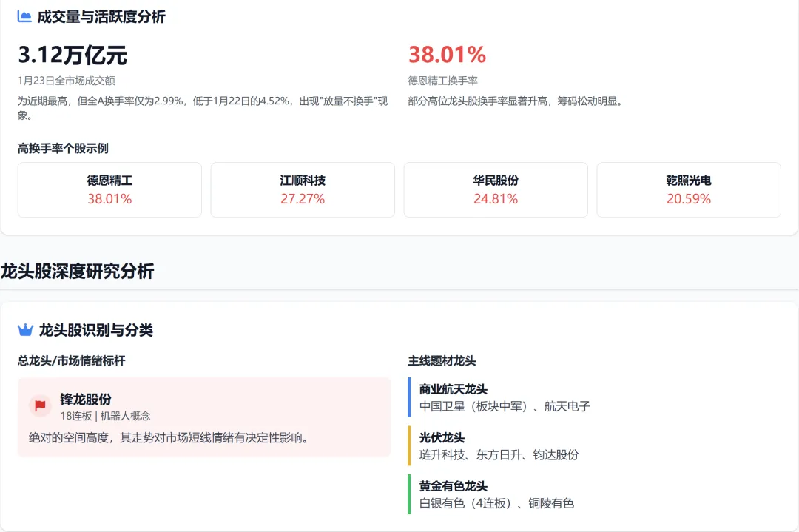The height and width of the screenshot is (532, 799).
Task: Click the 18连板 | 机器人概念 tag line
Action: point(106,416)
